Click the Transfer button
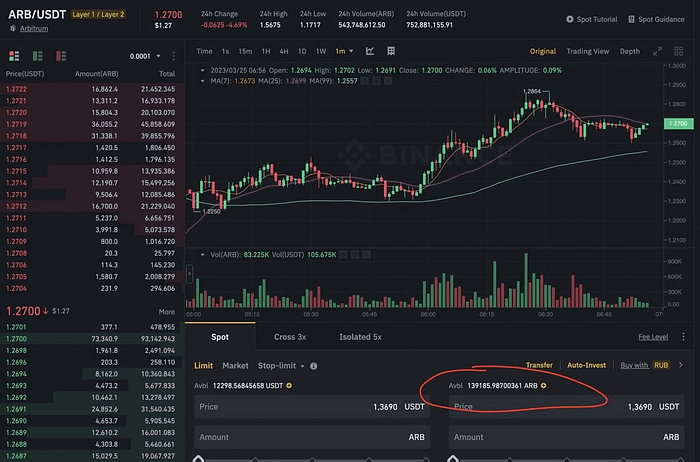Screen dimensions: 700x462 [x=539, y=365]
